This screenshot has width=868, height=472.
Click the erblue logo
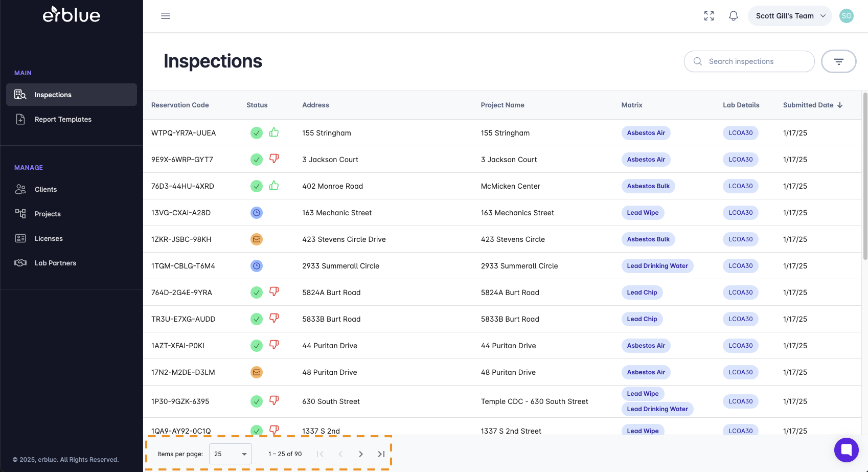tap(72, 14)
